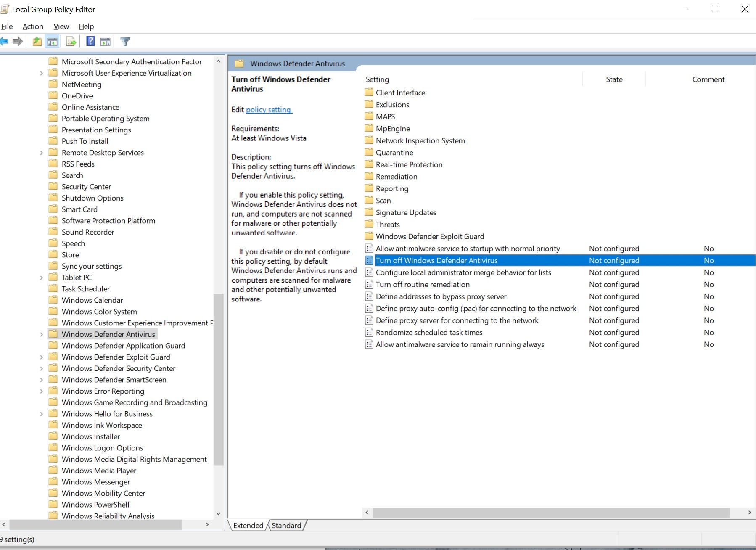
Task: Switch to the Standard tab
Action: point(286,525)
